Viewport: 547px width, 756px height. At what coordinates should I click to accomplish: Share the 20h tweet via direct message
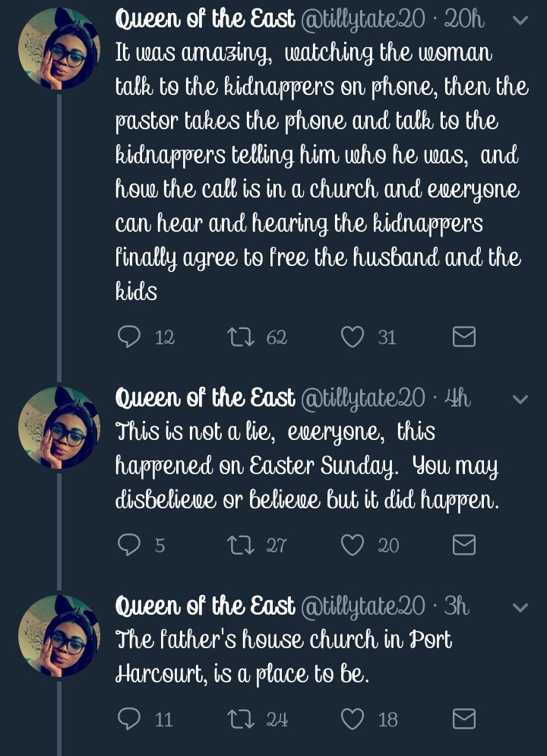tap(463, 337)
